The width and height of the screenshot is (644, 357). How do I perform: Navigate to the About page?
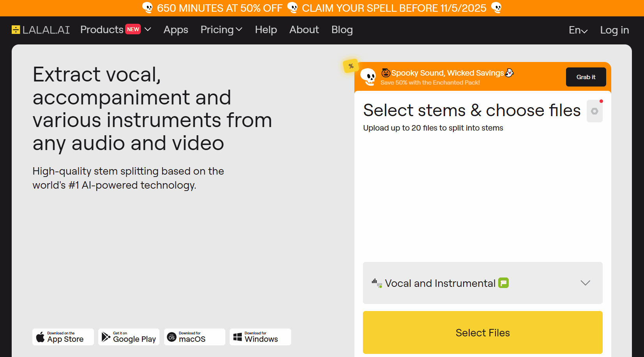click(x=304, y=30)
